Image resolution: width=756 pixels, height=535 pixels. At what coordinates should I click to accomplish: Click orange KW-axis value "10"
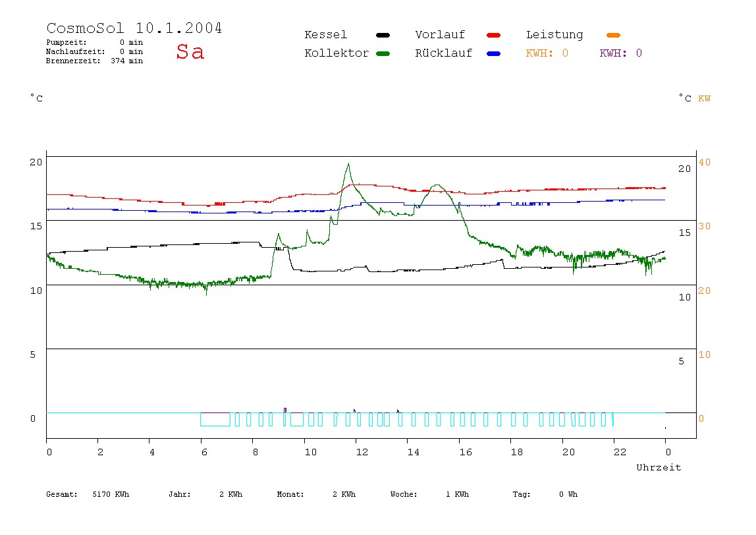[705, 354]
